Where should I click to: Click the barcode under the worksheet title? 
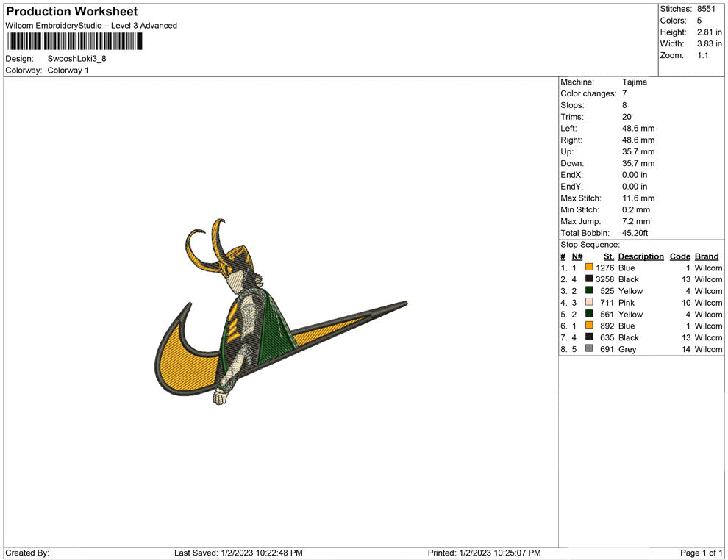[75, 41]
